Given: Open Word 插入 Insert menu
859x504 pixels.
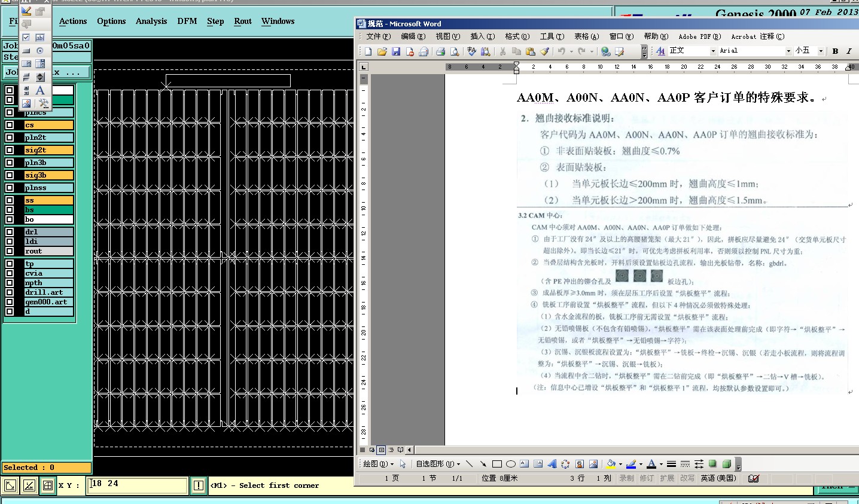Looking at the screenshot, I should click(x=482, y=36).
